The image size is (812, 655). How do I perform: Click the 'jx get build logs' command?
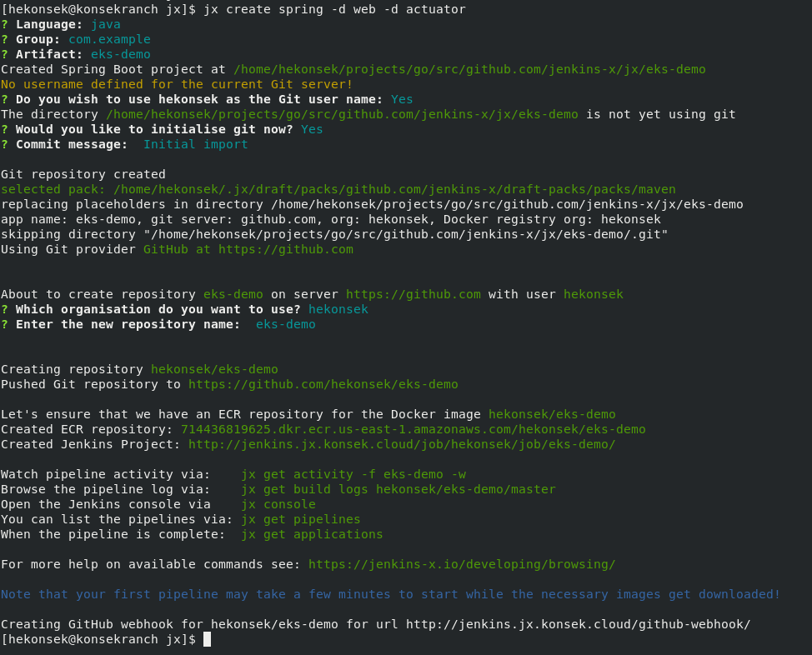pyautogui.click(x=398, y=490)
